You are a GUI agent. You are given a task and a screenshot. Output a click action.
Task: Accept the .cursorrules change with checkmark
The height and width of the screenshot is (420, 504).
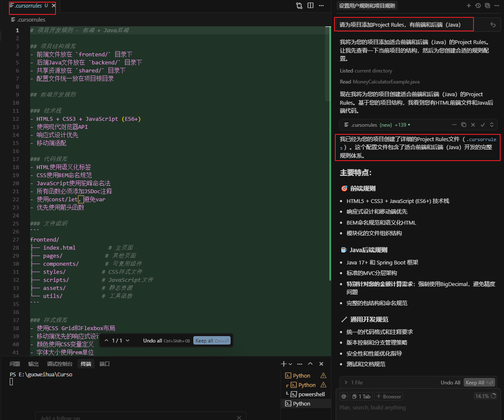pos(482,125)
